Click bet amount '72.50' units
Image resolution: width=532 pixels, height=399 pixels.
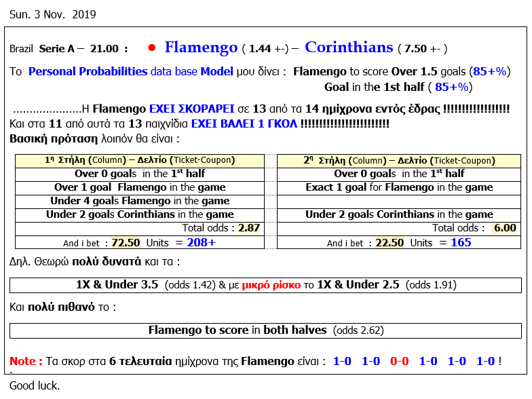126,243
